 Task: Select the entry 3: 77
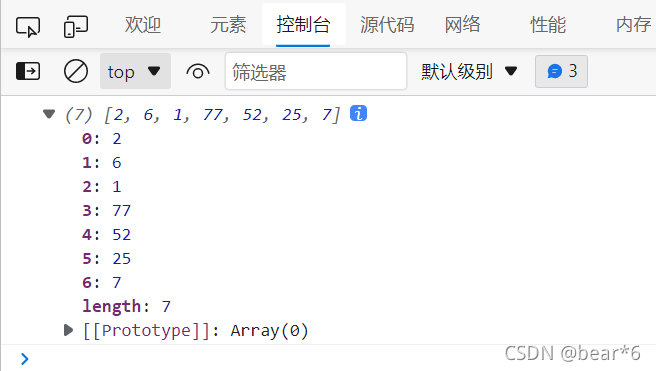click(106, 211)
